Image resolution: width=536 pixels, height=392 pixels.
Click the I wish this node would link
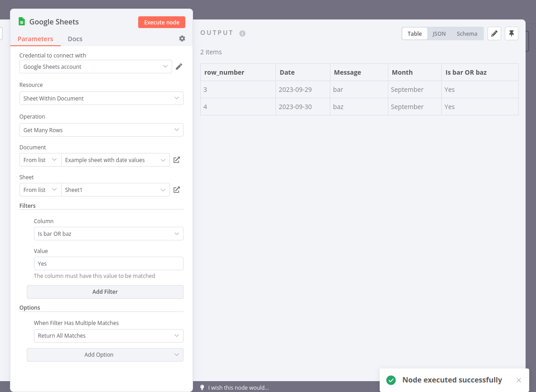(x=238, y=387)
